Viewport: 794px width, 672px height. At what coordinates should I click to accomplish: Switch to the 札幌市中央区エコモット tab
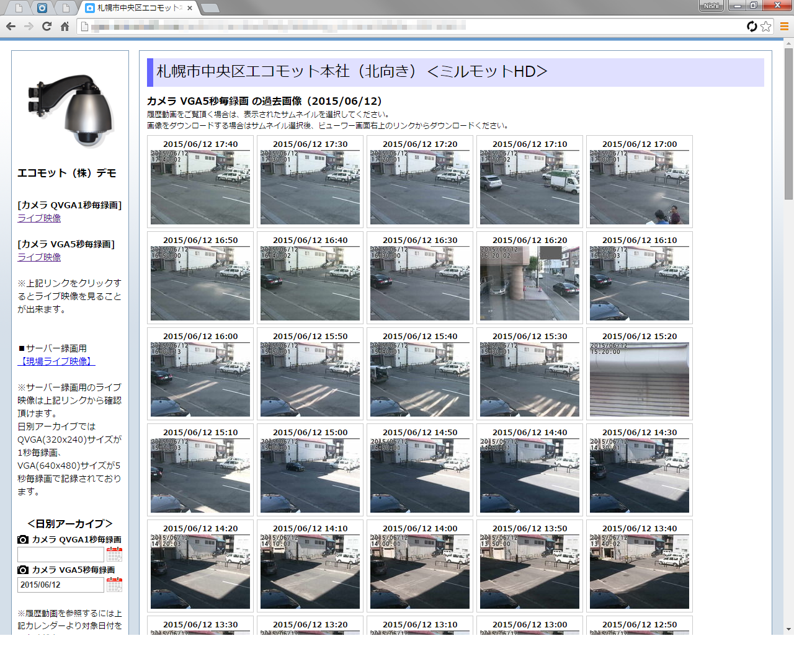tap(138, 8)
